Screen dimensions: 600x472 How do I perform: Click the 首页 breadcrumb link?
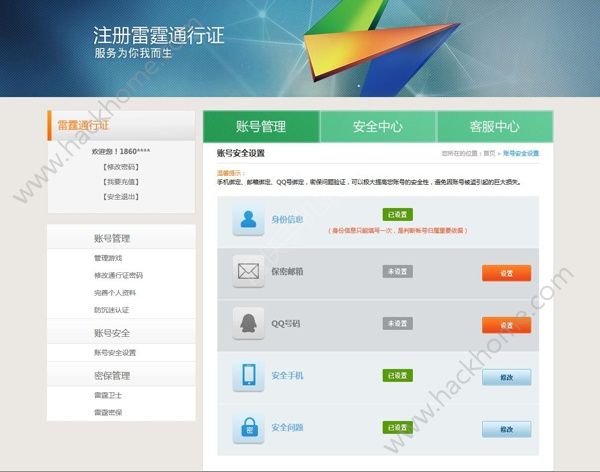click(x=489, y=154)
